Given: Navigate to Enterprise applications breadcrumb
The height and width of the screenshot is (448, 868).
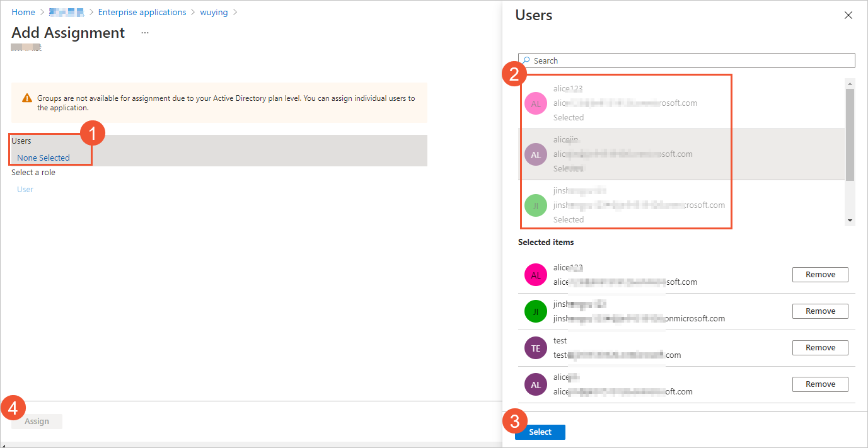Looking at the screenshot, I should click(x=142, y=12).
